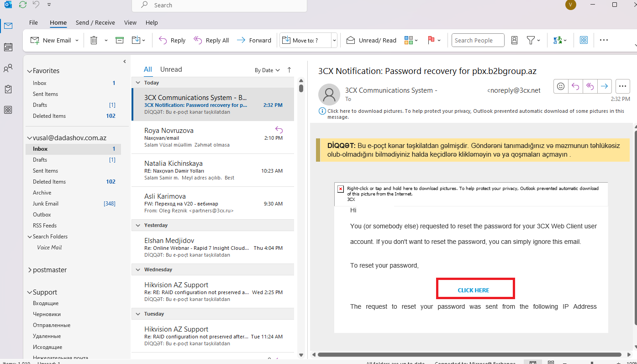The height and width of the screenshot is (364, 637).
Task: Open the Send / Receive tab
Action: point(95,22)
